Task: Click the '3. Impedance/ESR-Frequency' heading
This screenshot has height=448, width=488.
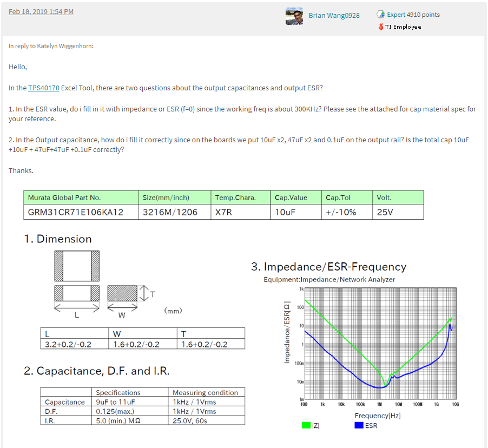Action: [328, 267]
